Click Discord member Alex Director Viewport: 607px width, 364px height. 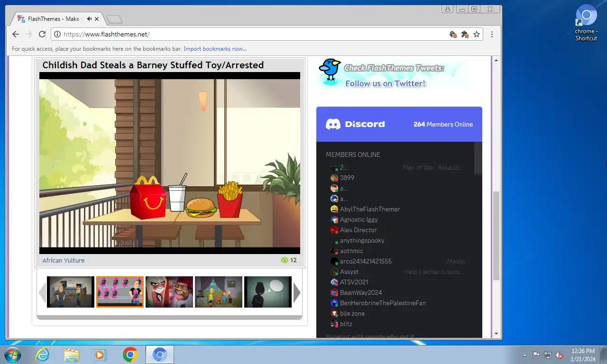[359, 230]
